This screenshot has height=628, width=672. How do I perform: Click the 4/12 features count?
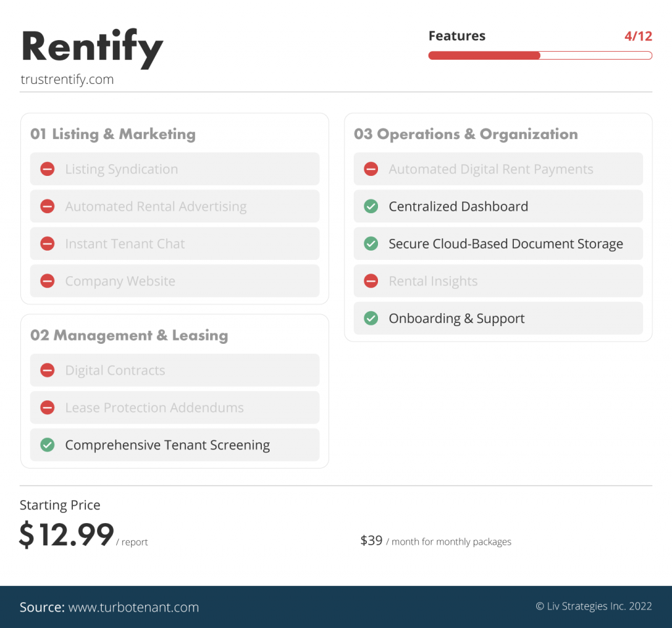pos(638,36)
